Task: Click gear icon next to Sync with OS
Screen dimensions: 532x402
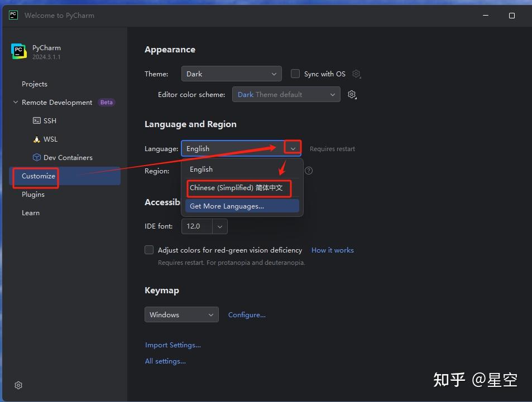Action: tap(356, 74)
